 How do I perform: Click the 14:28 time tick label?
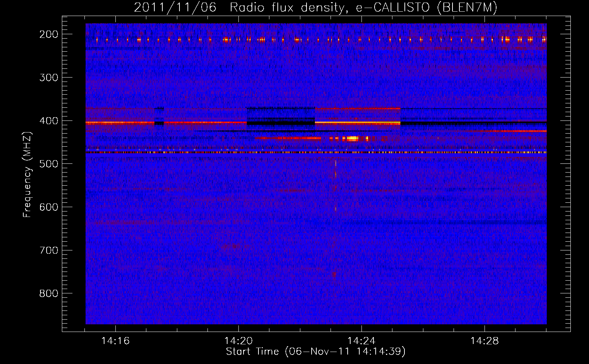coord(485,341)
